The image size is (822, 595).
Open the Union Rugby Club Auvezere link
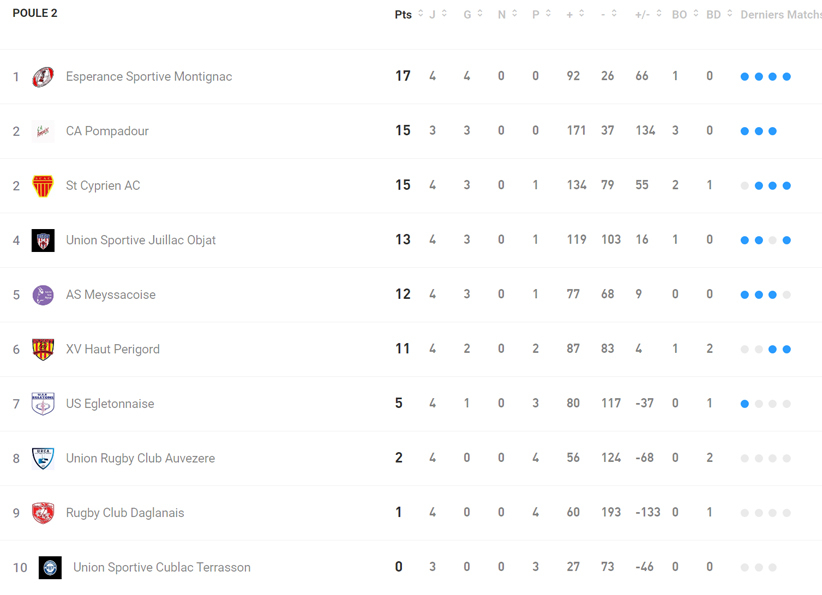click(140, 459)
